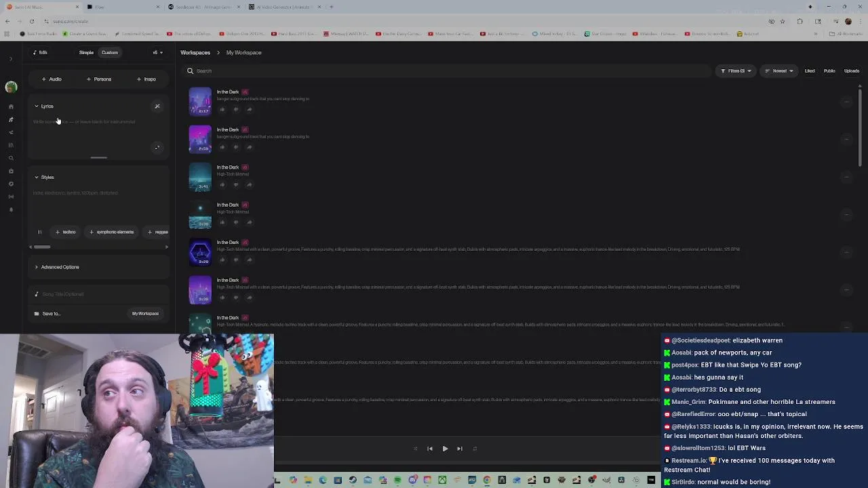Image resolution: width=868 pixels, height=488 pixels.
Task: Open Xbox app in the Windows taskbar
Action: [x=442, y=481]
